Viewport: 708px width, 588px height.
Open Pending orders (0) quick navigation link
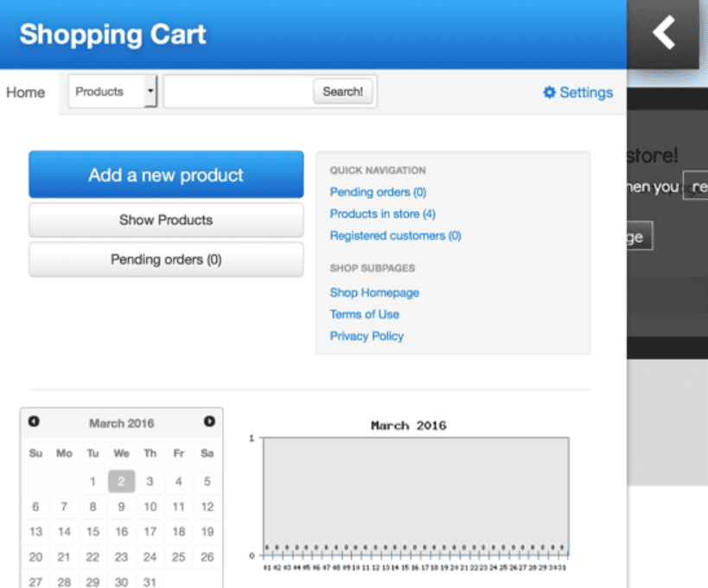378,192
